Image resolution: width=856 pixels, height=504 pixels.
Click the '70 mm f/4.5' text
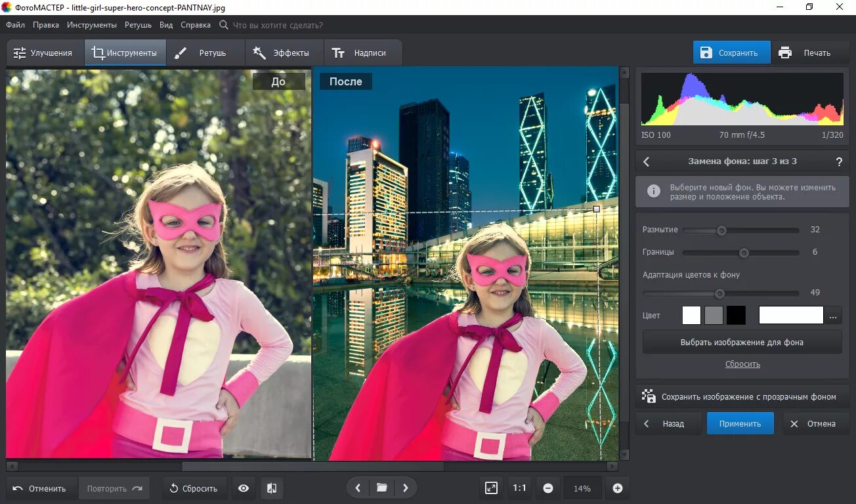click(x=742, y=135)
